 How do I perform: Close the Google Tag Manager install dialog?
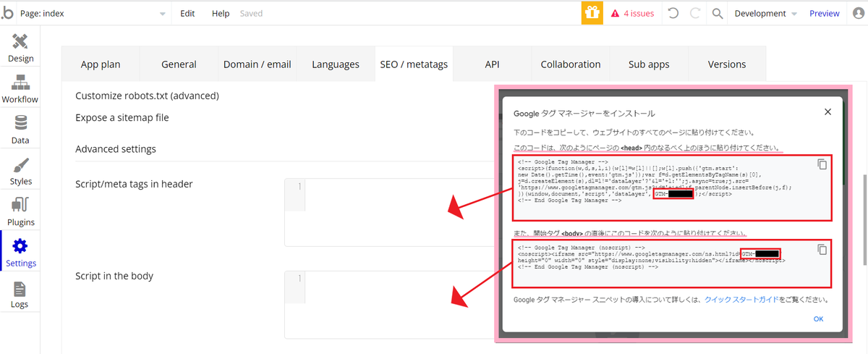[x=827, y=111]
